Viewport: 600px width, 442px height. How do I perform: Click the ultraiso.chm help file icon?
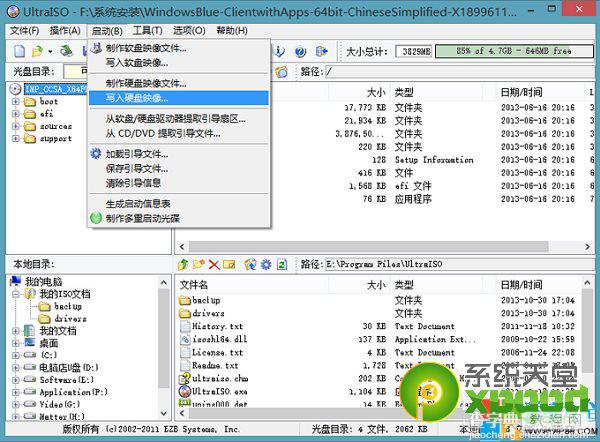click(185, 378)
